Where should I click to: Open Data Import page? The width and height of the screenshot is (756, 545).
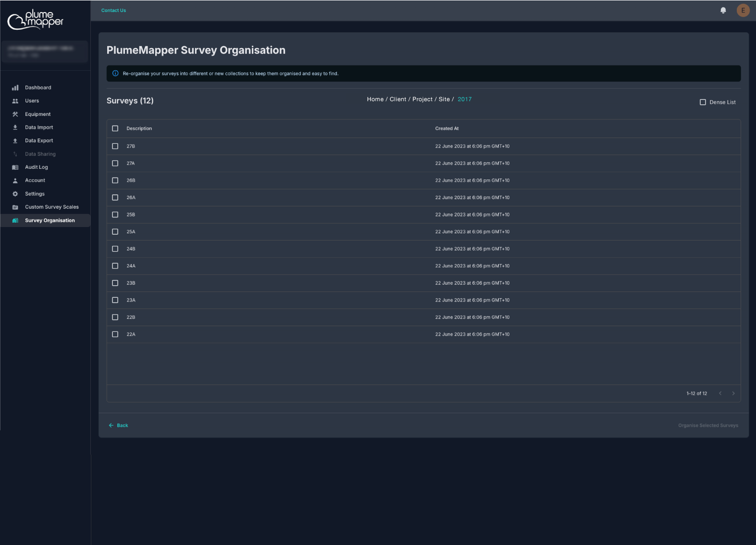45,127
